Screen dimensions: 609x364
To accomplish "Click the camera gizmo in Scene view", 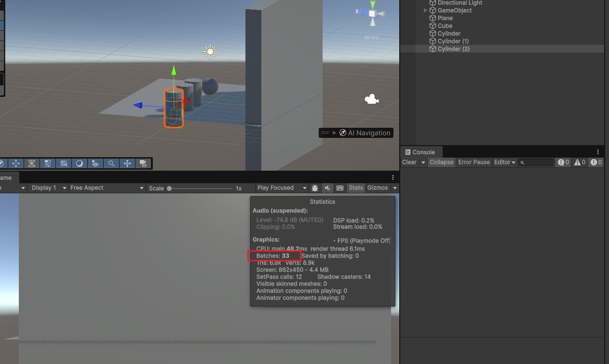I will pyautogui.click(x=371, y=99).
